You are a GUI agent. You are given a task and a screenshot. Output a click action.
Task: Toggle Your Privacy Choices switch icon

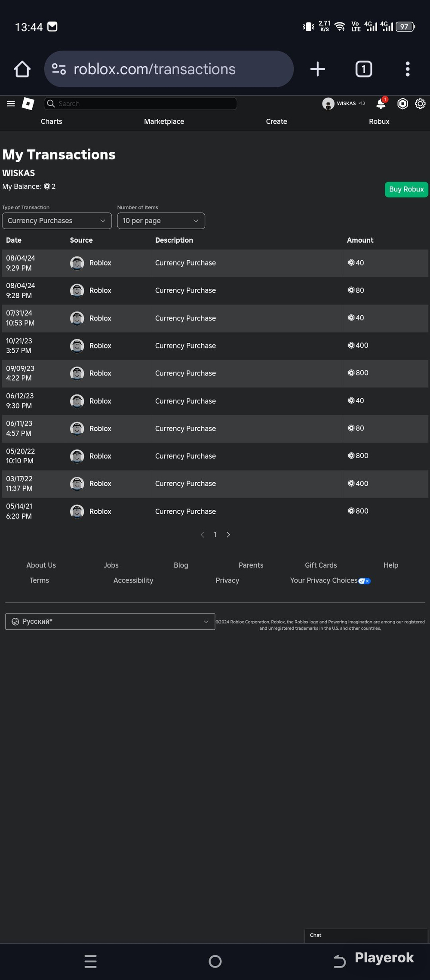tap(365, 581)
